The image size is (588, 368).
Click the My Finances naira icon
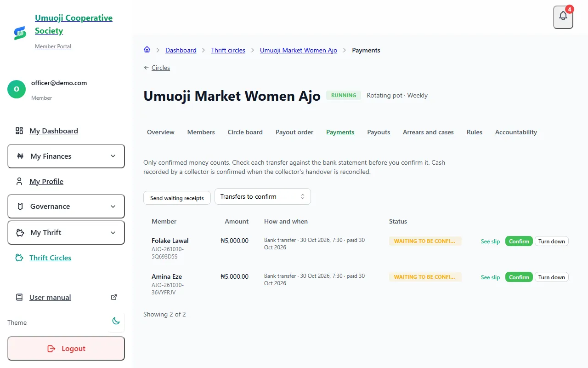(x=20, y=156)
